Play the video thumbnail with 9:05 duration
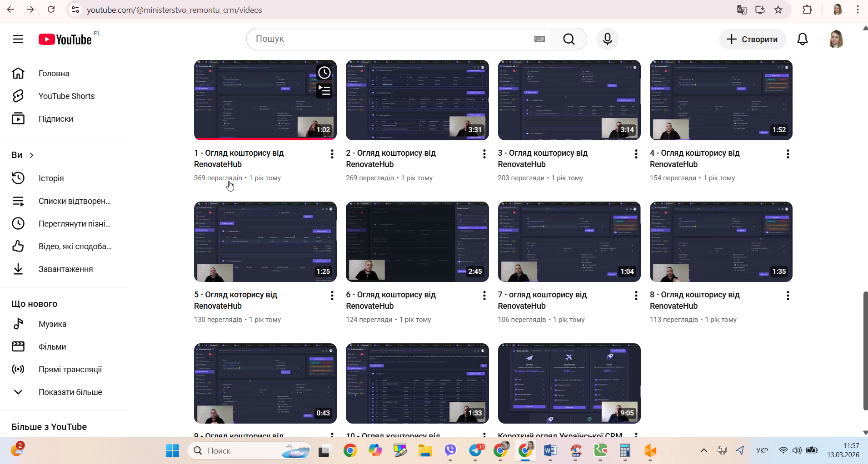 click(x=569, y=383)
